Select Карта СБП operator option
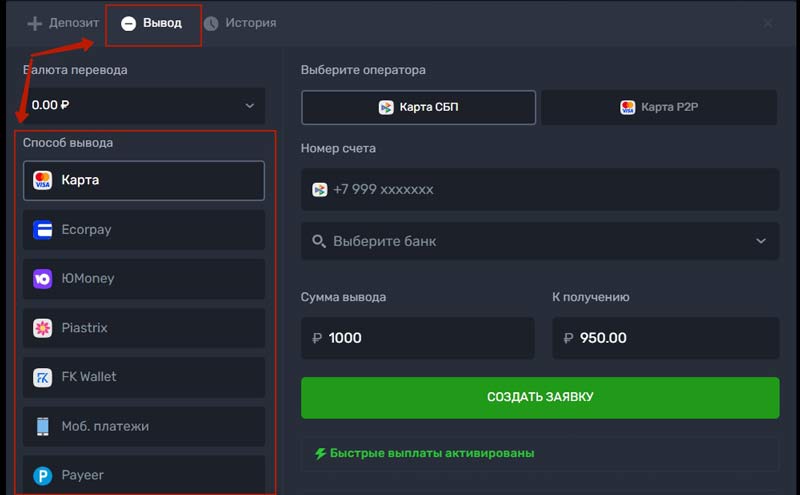Viewport: 800px width, 495px height. pyautogui.click(x=418, y=107)
